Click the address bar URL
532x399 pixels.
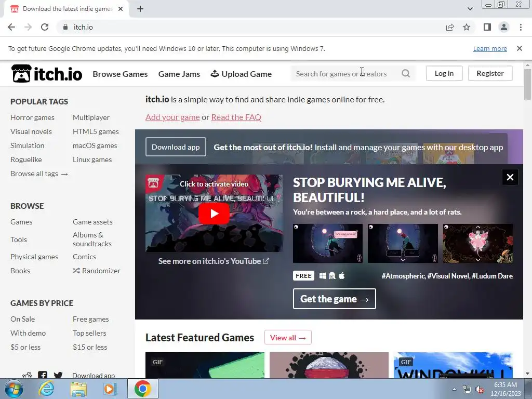pos(83,27)
